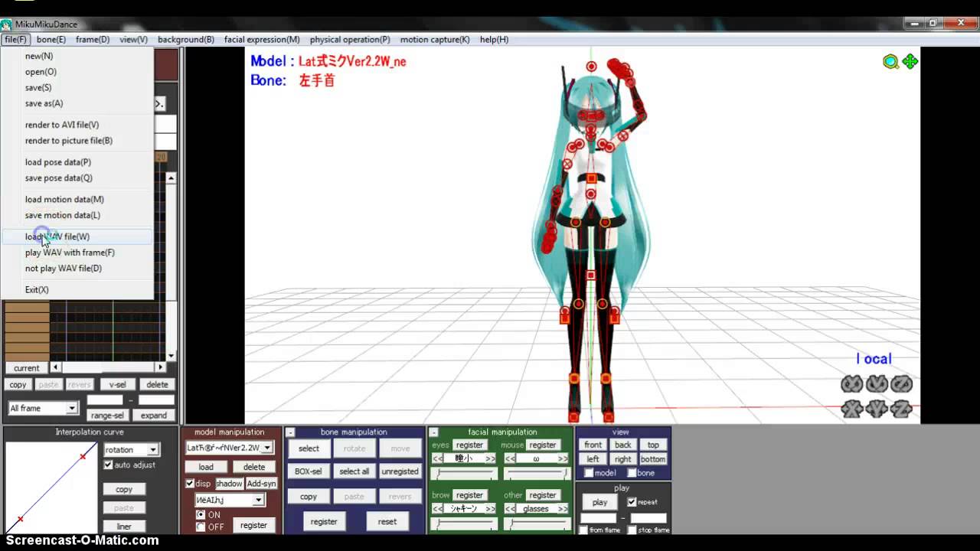Click the Y move axis icon
This screenshot has height=551, width=980.
tap(877, 409)
